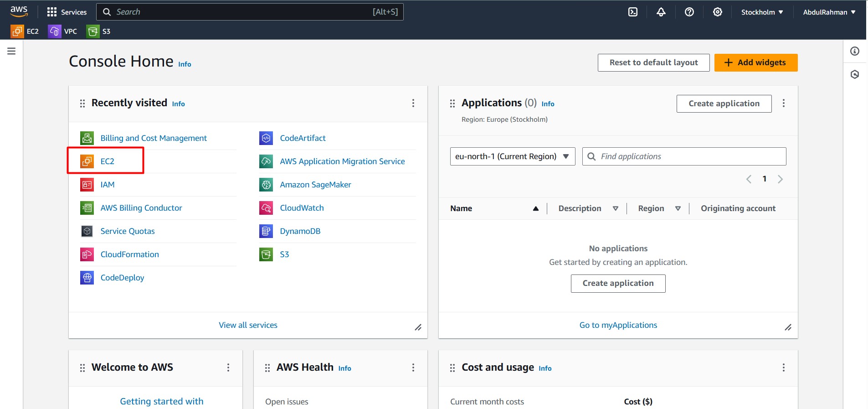Image resolution: width=868 pixels, height=409 pixels.
Task: Click View all services
Action: tap(248, 325)
